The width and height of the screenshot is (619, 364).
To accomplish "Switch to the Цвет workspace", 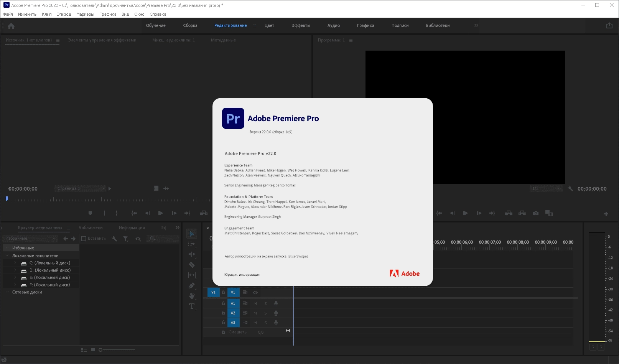I will coord(269,25).
